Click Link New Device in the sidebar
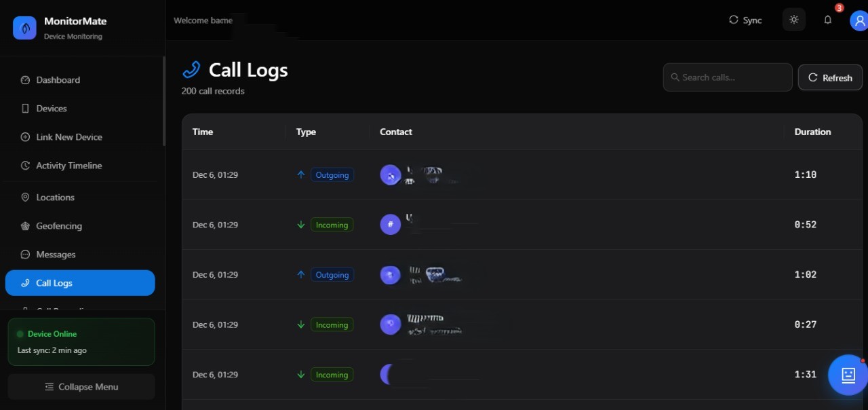 tap(24, 136)
